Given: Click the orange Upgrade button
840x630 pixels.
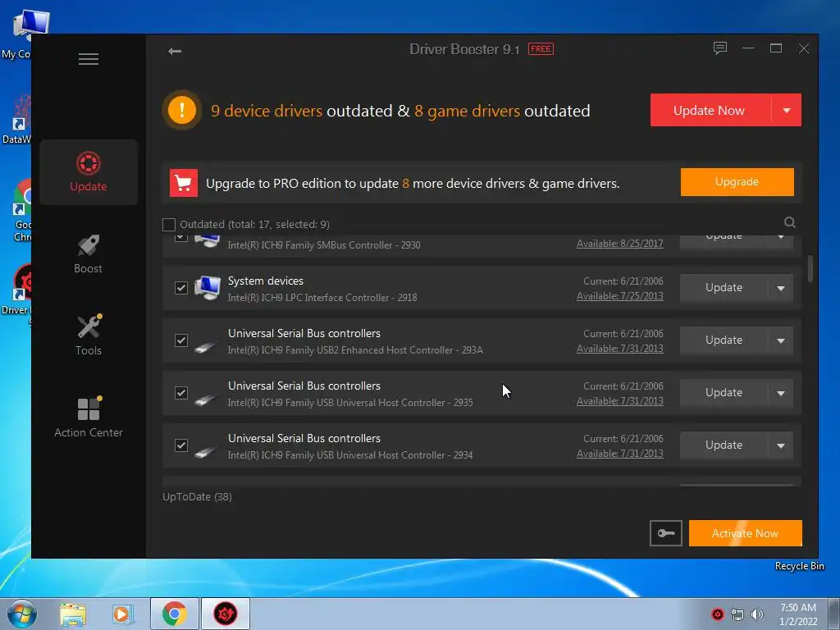Looking at the screenshot, I should tap(737, 181).
